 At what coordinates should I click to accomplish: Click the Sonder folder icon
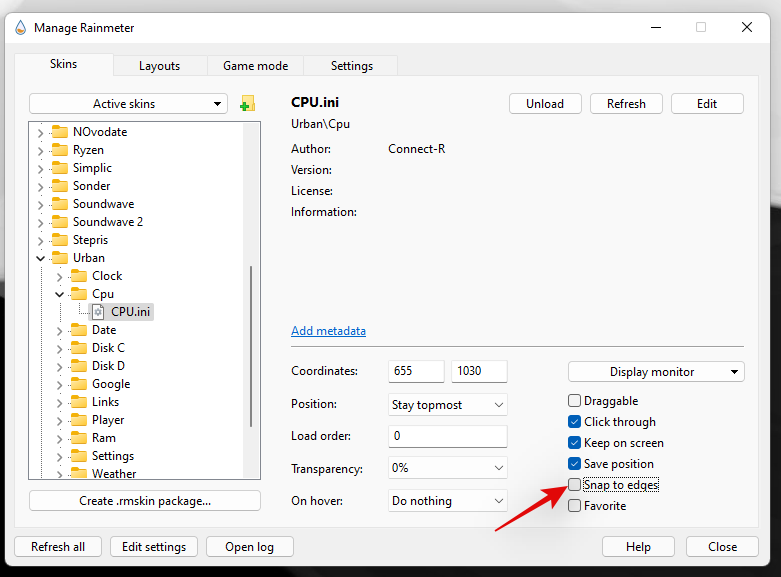tap(60, 185)
